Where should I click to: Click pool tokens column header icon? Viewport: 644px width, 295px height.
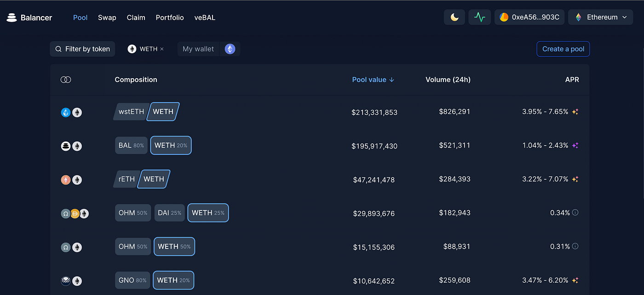tap(66, 79)
